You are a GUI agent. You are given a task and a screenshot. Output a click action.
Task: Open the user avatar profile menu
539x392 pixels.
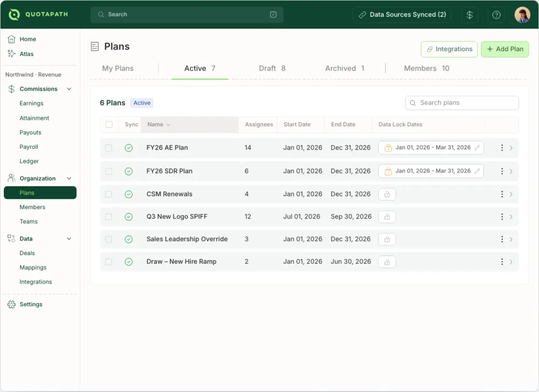(522, 15)
